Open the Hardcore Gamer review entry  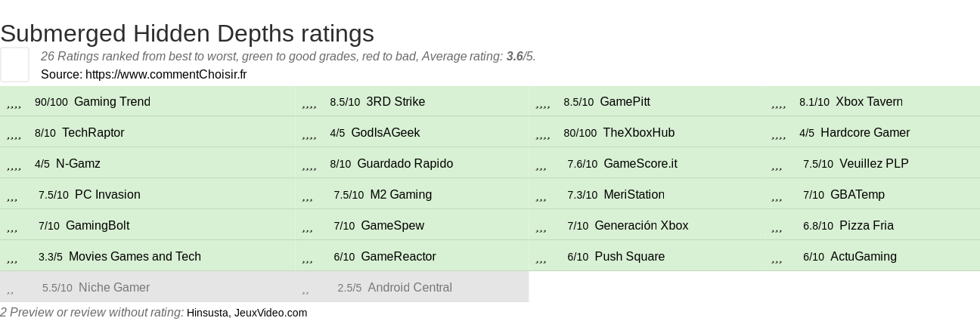click(x=873, y=132)
